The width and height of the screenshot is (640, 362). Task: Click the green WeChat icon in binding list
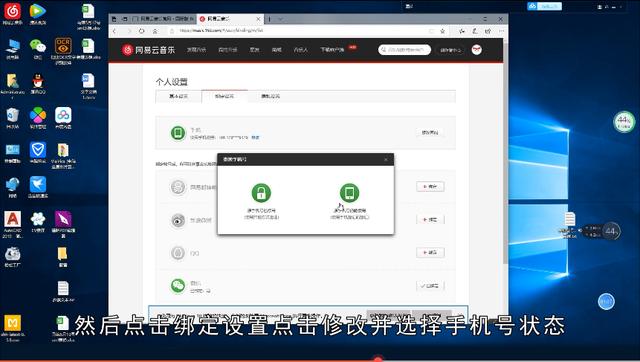coord(178,285)
